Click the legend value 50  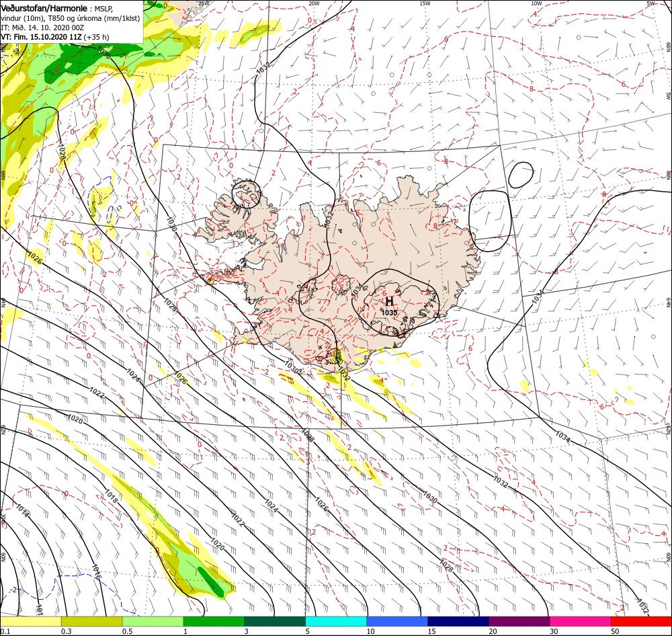pos(615,631)
